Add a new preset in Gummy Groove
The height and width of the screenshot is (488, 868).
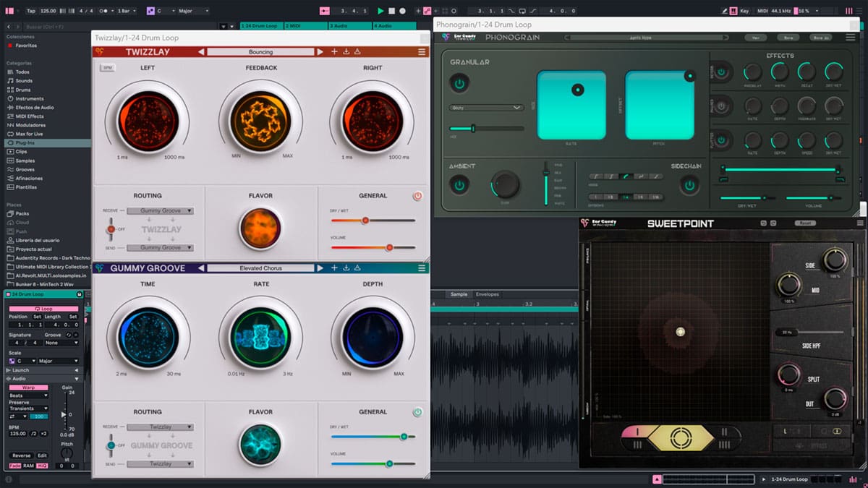point(334,268)
